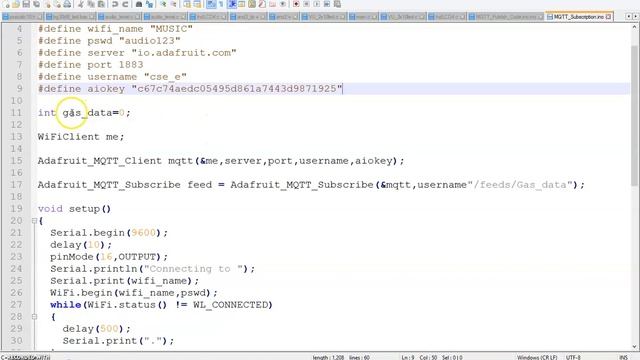Click on the username "cse_e" string
640x360 pixels.
click(165, 77)
